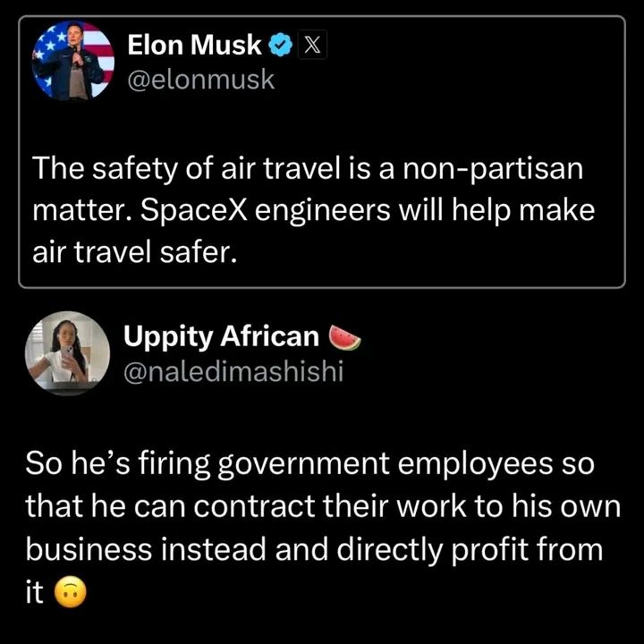Click the blue verified checkmark badge
The height and width of the screenshot is (644, 644).
(x=282, y=44)
